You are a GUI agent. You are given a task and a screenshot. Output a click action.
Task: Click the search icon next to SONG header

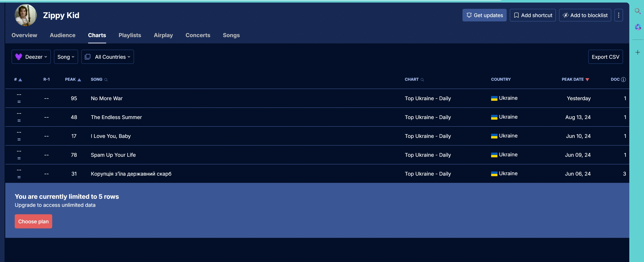coord(106,80)
